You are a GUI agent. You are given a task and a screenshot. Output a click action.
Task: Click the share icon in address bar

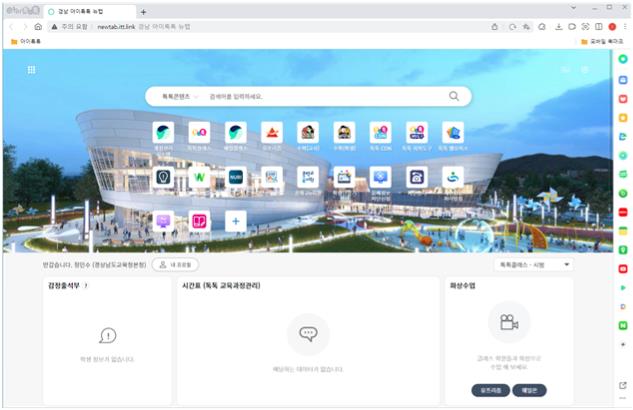tap(495, 27)
